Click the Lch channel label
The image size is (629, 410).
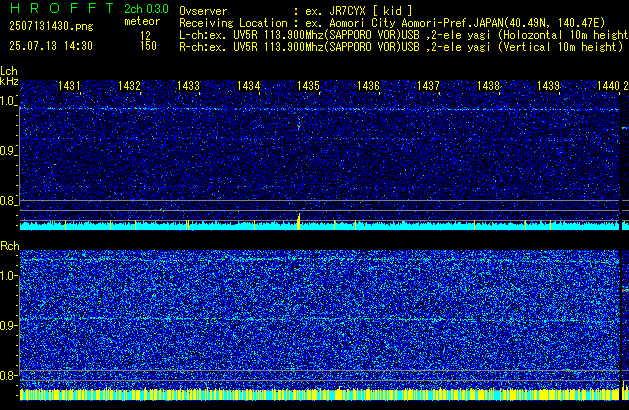tap(9, 71)
